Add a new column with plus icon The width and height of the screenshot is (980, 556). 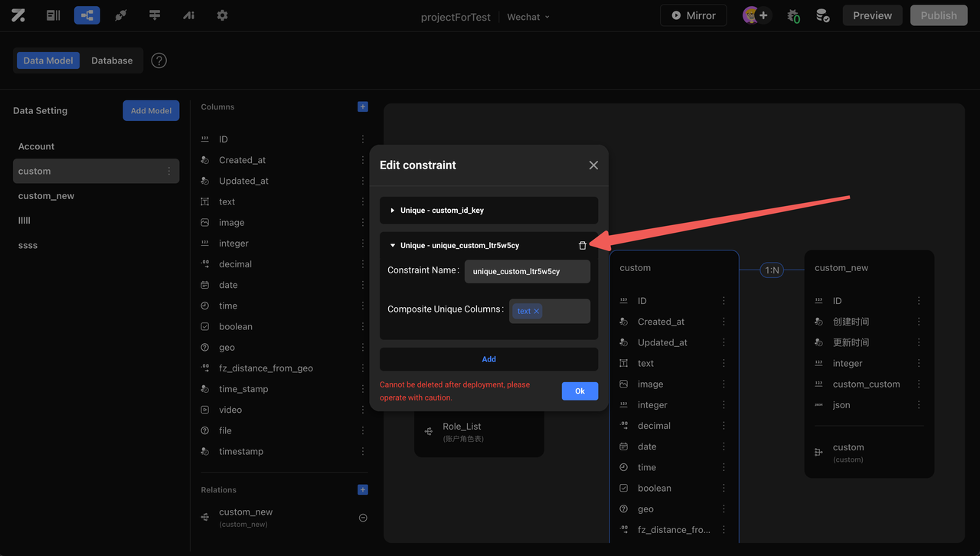pos(363,107)
